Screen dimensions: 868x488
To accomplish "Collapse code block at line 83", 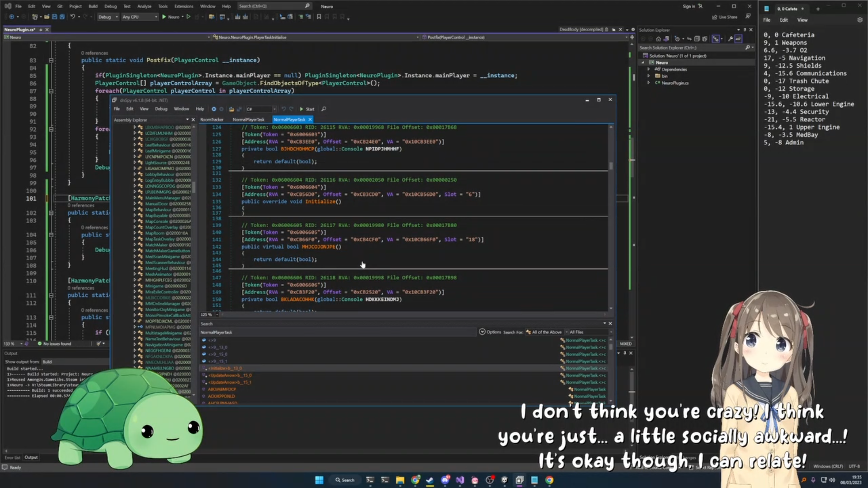I will pos(51,60).
